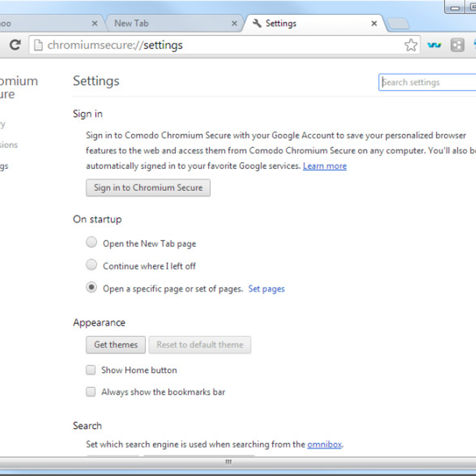This screenshot has width=476, height=476.
Task: Click the On startup heading
Action: click(x=97, y=219)
